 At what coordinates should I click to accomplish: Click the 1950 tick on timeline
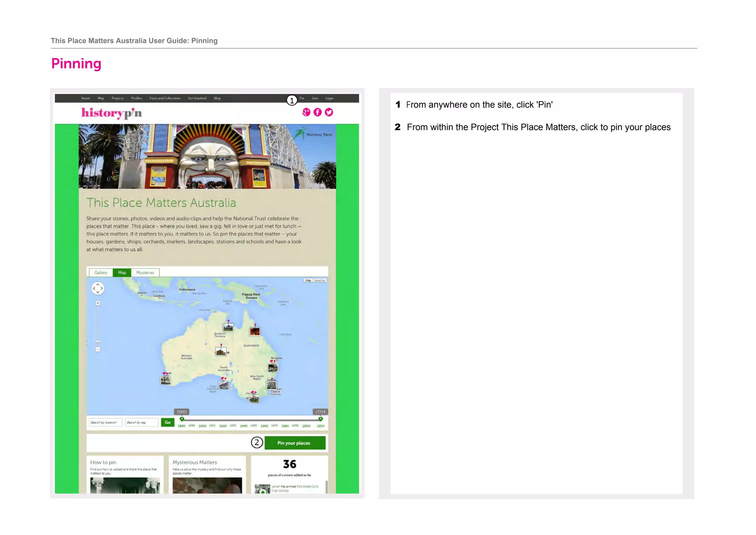[254, 426]
